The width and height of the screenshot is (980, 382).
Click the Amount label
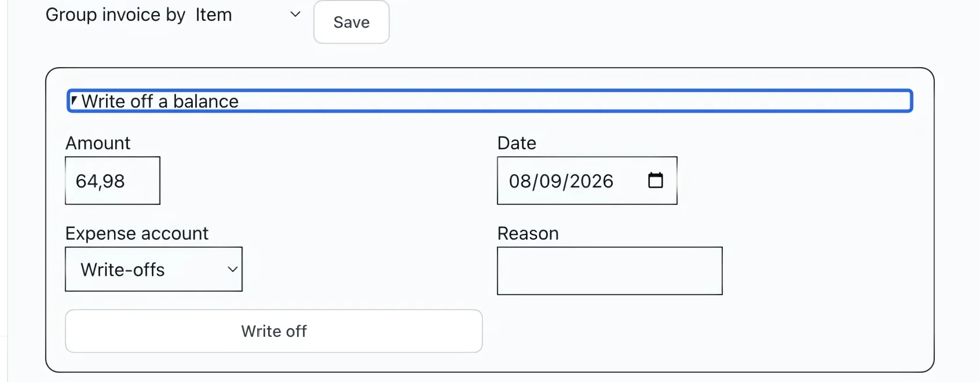pos(98,143)
